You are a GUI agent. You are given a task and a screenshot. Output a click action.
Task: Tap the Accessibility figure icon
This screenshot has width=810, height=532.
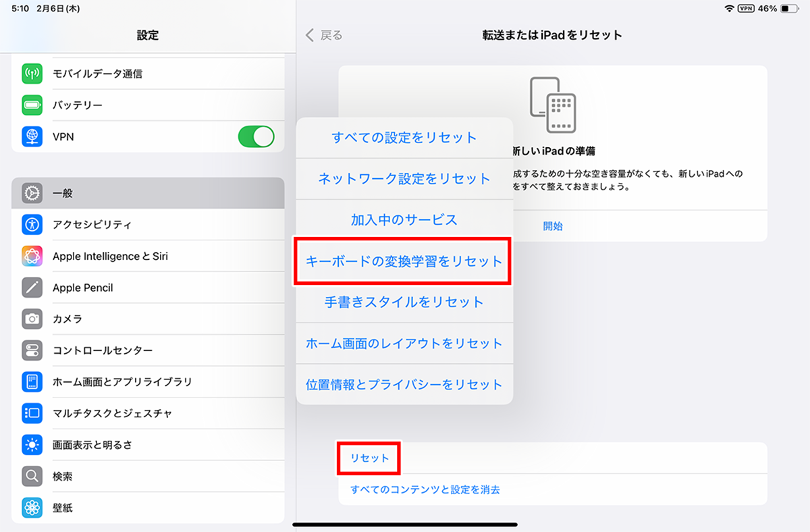pyautogui.click(x=32, y=225)
